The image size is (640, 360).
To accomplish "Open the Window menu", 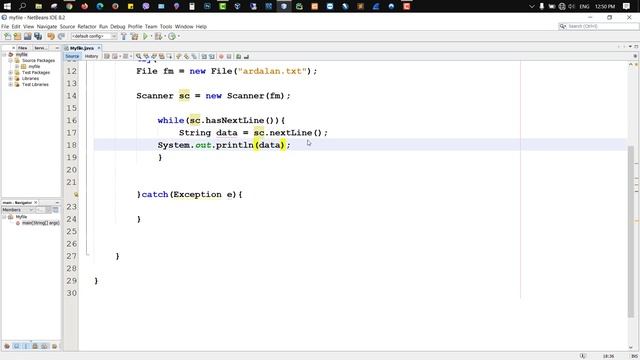I will click(184, 27).
